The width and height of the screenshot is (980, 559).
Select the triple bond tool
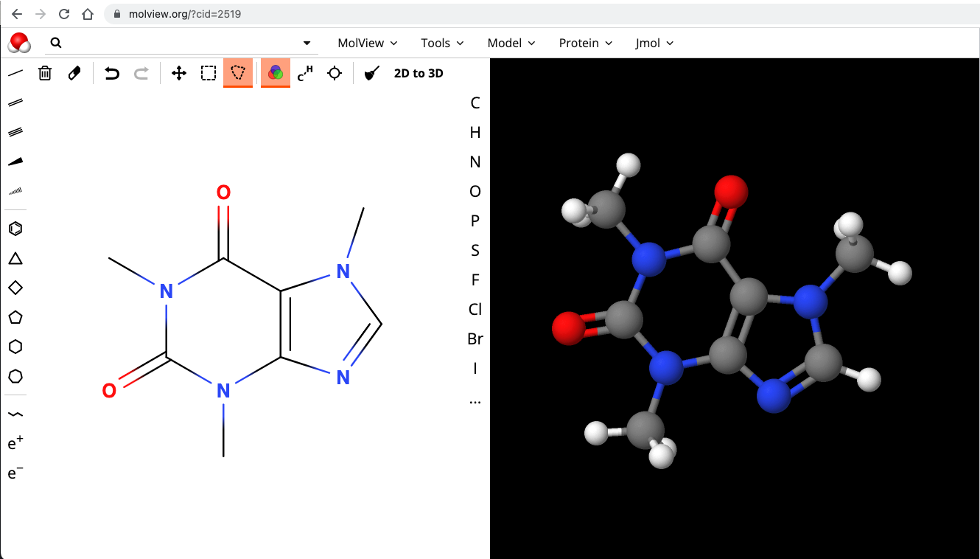(x=15, y=131)
